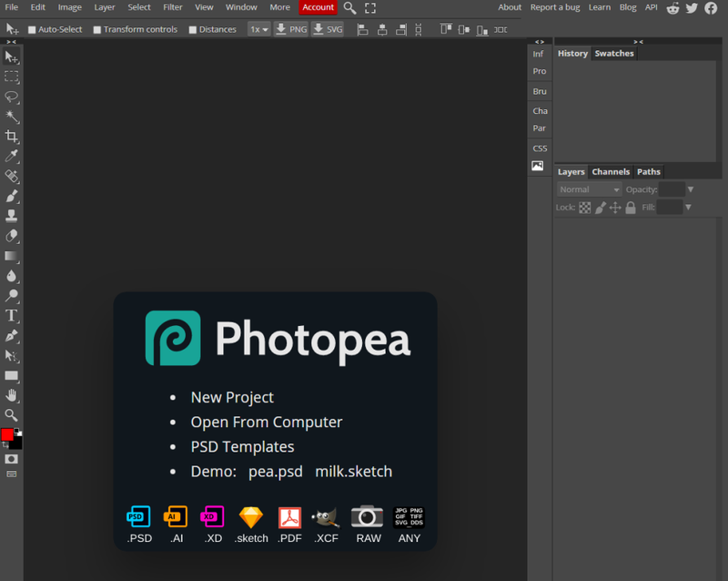Open the Report a bug link
Image resolution: width=728 pixels, height=581 pixels.
coord(555,7)
